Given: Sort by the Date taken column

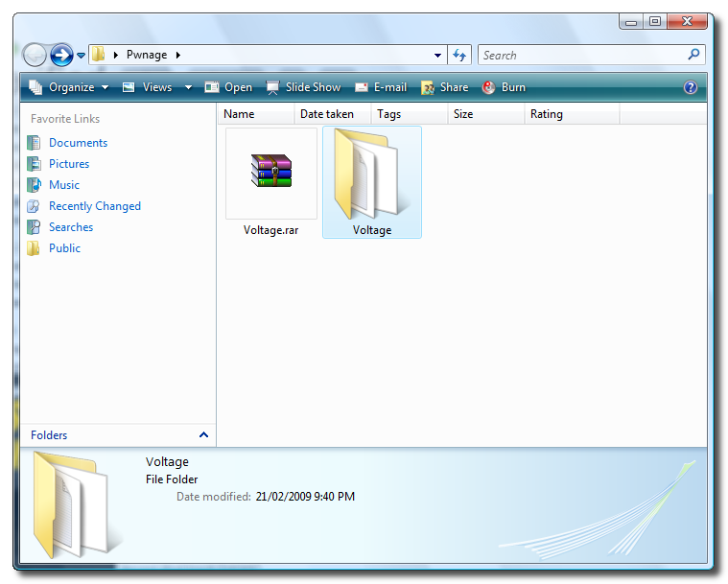Looking at the screenshot, I should 327,114.
